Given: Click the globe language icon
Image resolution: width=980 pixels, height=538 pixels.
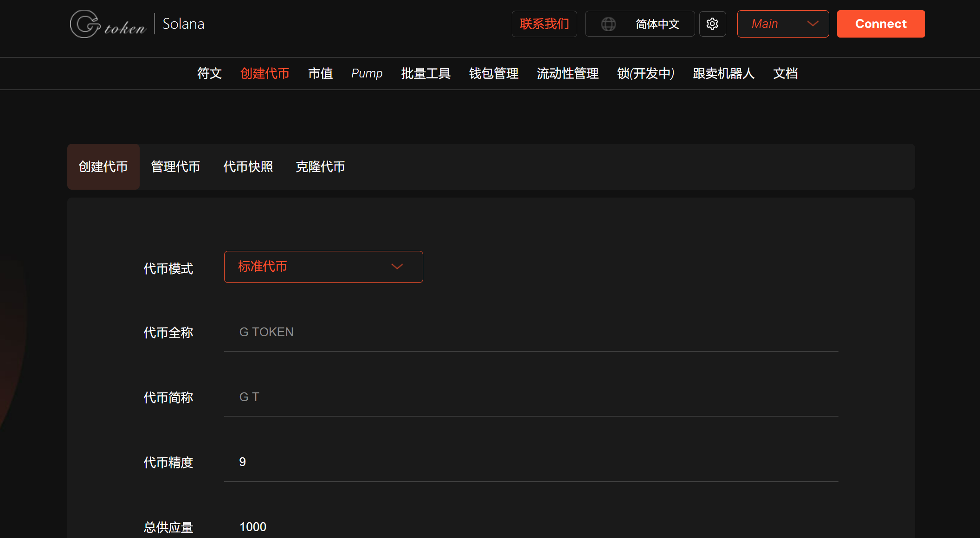Looking at the screenshot, I should point(608,24).
